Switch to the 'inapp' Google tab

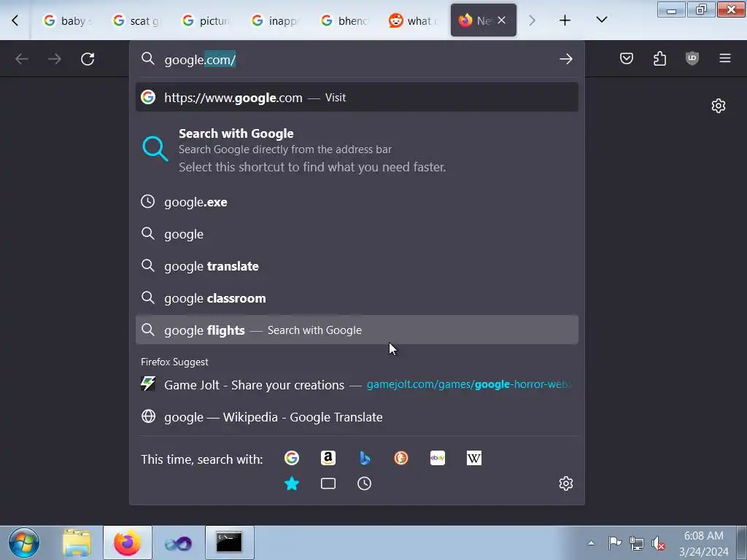pyautogui.click(x=275, y=20)
